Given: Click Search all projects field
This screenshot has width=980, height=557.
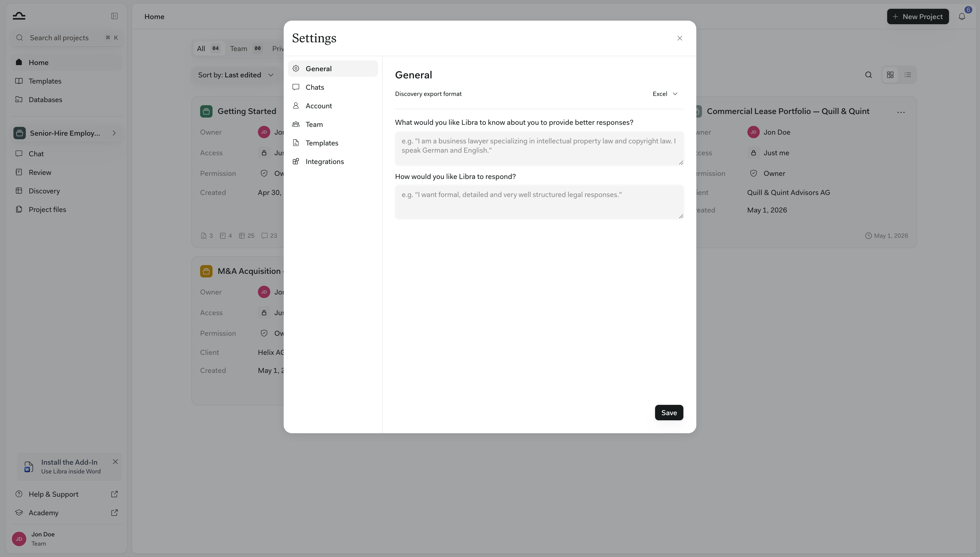Looking at the screenshot, I should point(67,37).
